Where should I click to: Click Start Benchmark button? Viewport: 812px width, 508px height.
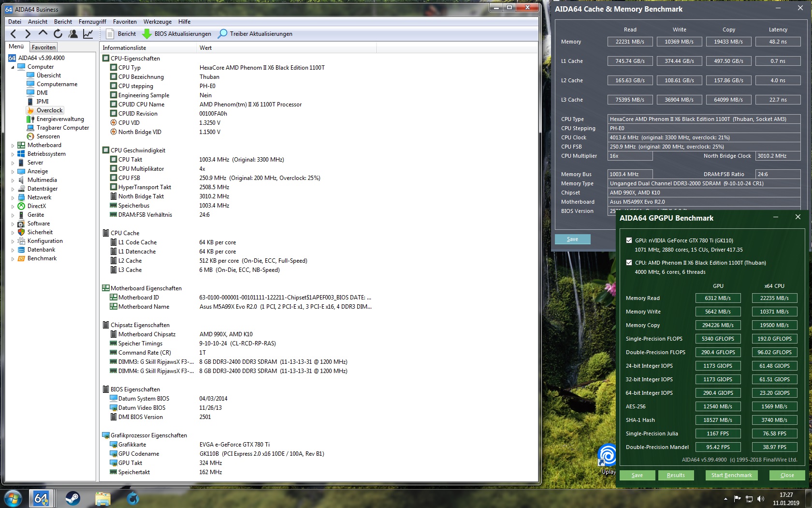pos(731,475)
